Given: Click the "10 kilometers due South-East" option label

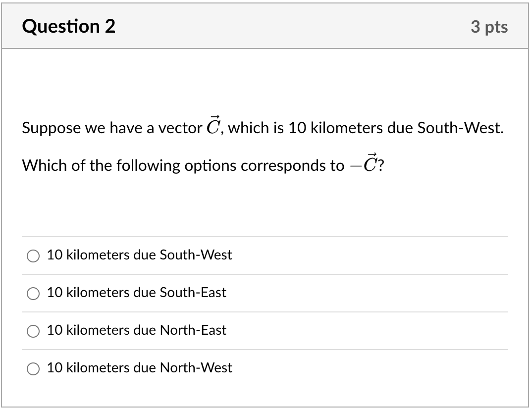Looking at the screenshot, I should point(136,292).
